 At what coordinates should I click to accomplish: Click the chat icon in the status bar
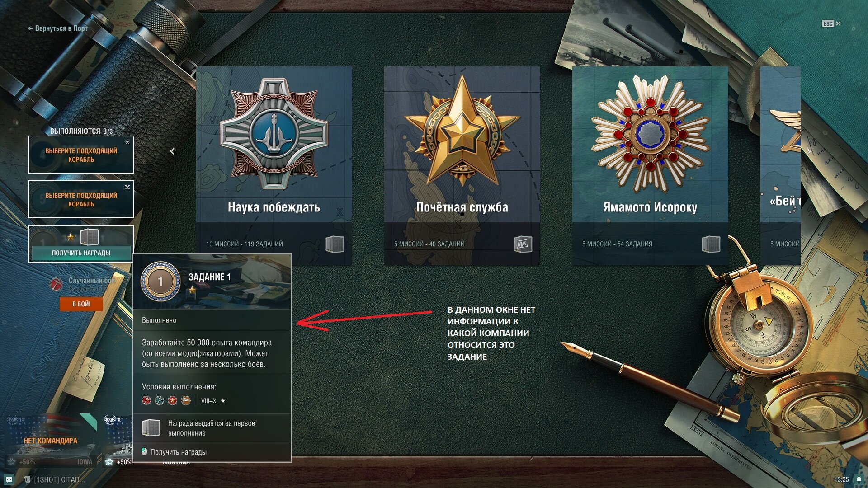point(9,479)
